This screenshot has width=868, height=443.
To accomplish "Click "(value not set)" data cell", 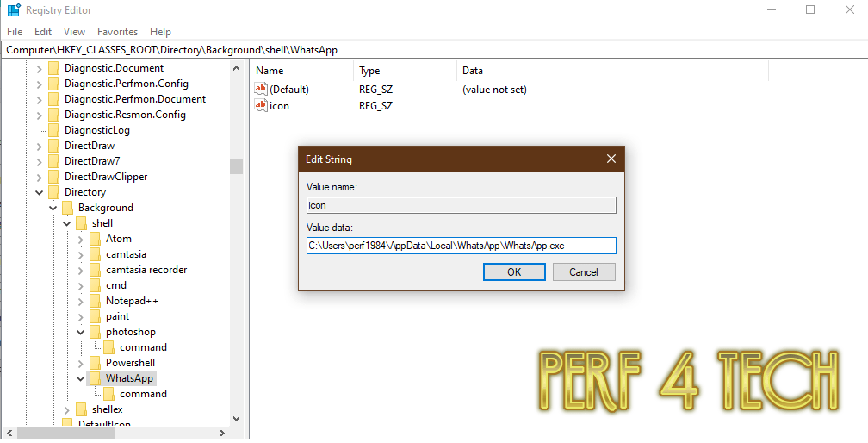I will [x=494, y=89].
